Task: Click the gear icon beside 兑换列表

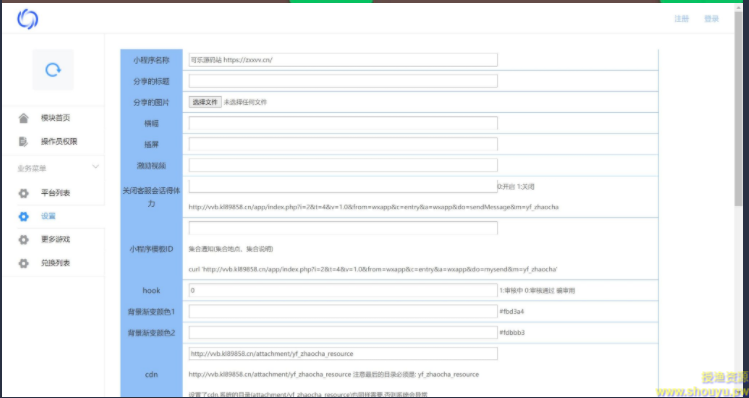Action: pos(23,263)
